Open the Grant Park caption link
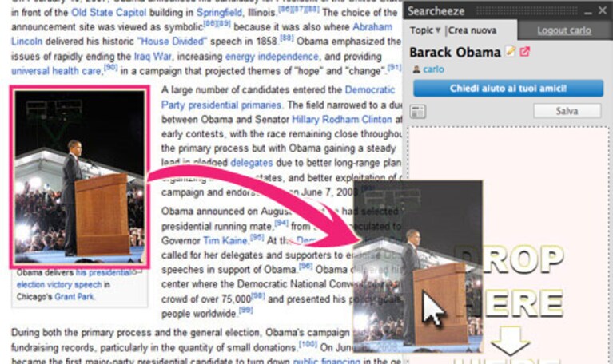 (x=74, y=297)
